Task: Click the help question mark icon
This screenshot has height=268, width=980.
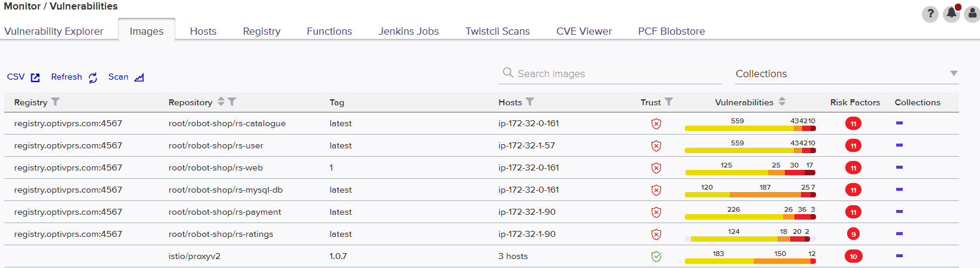Action: [x=930, y=14]
